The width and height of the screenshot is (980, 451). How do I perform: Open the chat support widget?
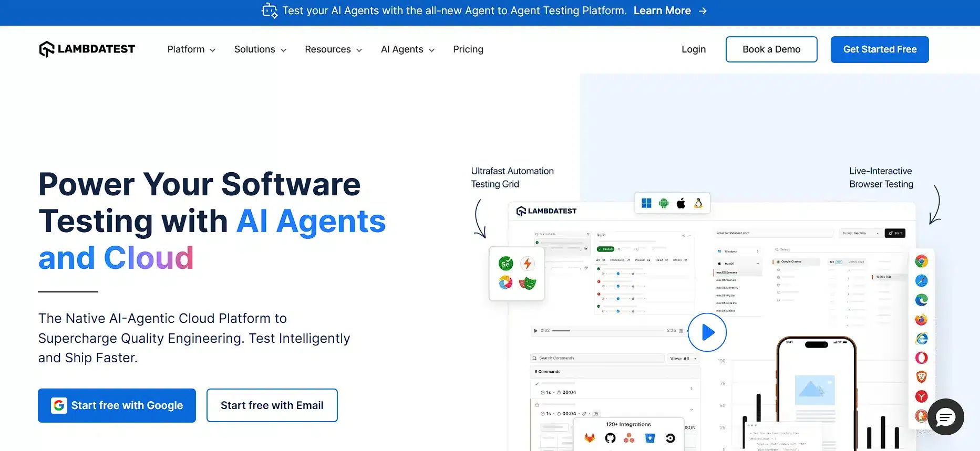[945, 417]
